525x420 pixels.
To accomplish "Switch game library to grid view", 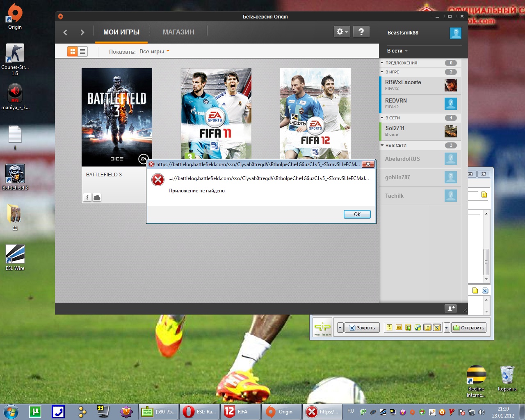I will pos(73,51).
